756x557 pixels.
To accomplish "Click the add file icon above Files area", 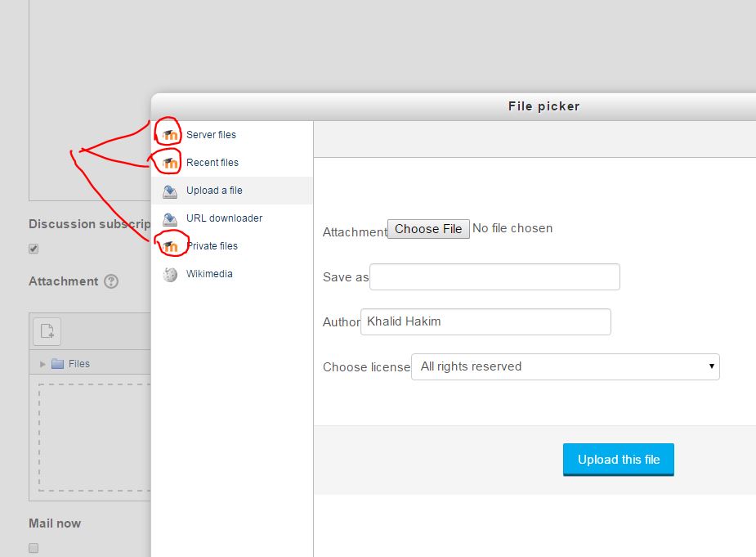I will pos(47,330).
